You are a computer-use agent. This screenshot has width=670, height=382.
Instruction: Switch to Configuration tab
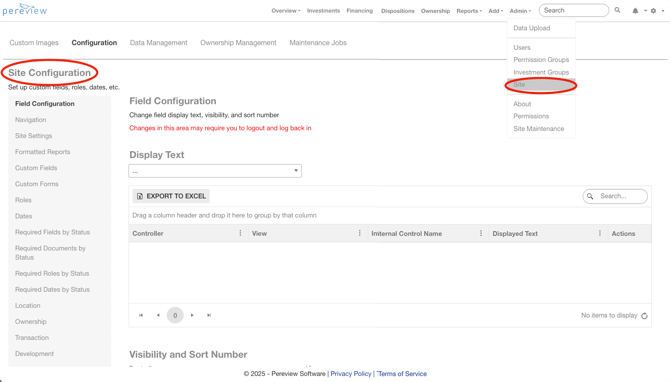point(94,43)
